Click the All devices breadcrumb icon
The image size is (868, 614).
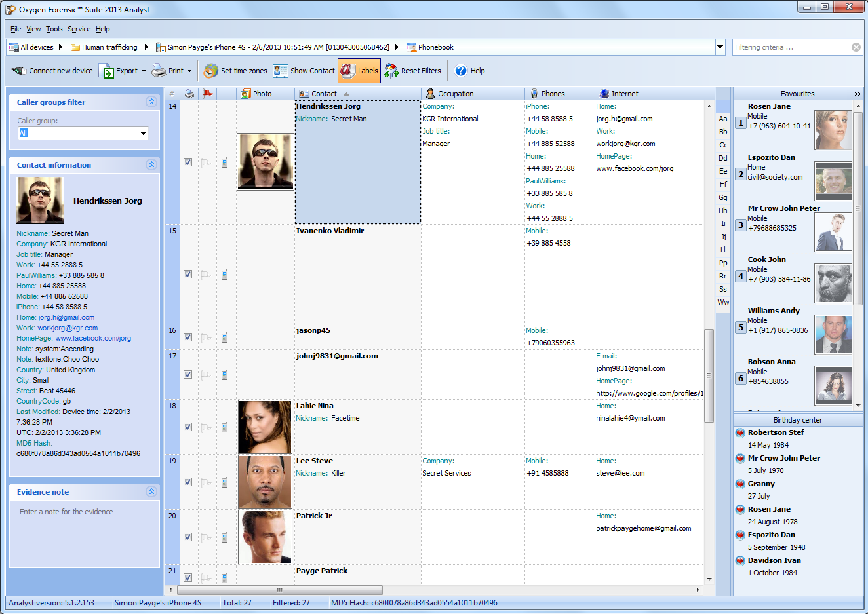tap(14, 47)
